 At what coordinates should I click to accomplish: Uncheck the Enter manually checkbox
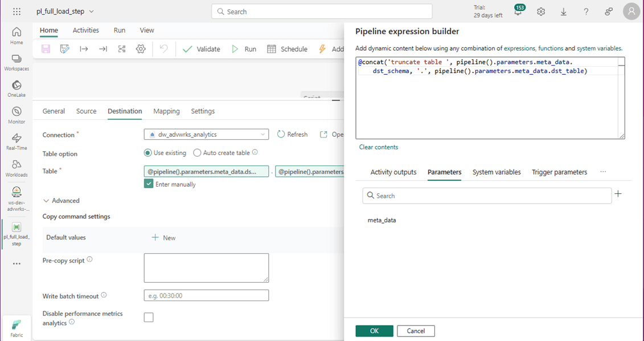point(149,184)
